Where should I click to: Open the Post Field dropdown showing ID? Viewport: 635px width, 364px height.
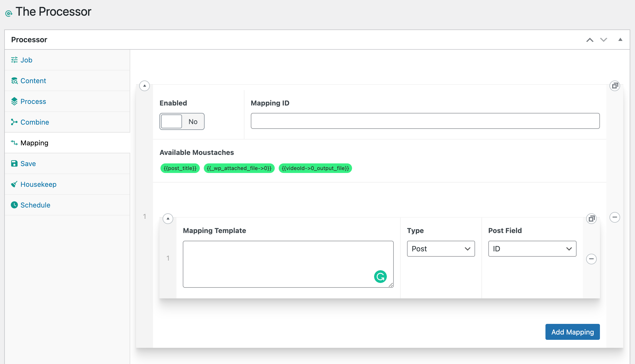click(x=532, y=249)
